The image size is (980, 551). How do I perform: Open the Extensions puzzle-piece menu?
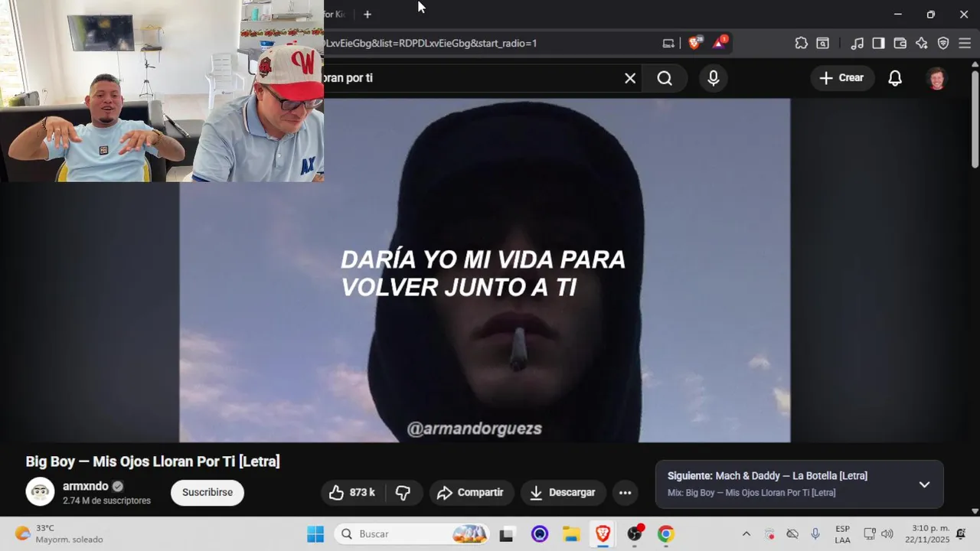[801, 43]
